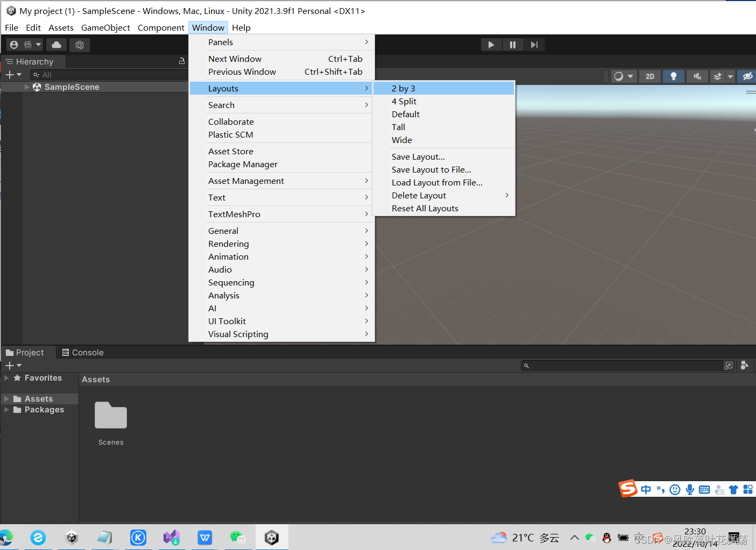Viewport: 756px width, 550px height.
Task: Click the Step frame button
Action: (534, 45)
